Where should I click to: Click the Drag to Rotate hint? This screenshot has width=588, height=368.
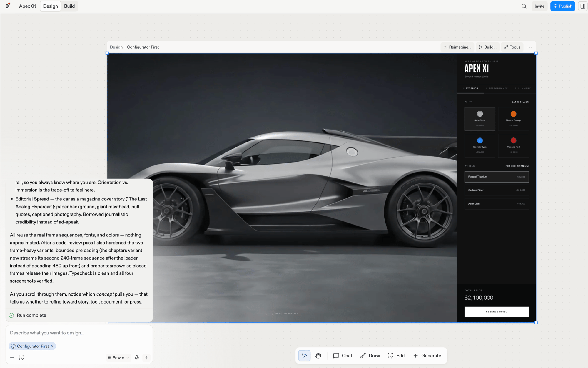(282, 314)
